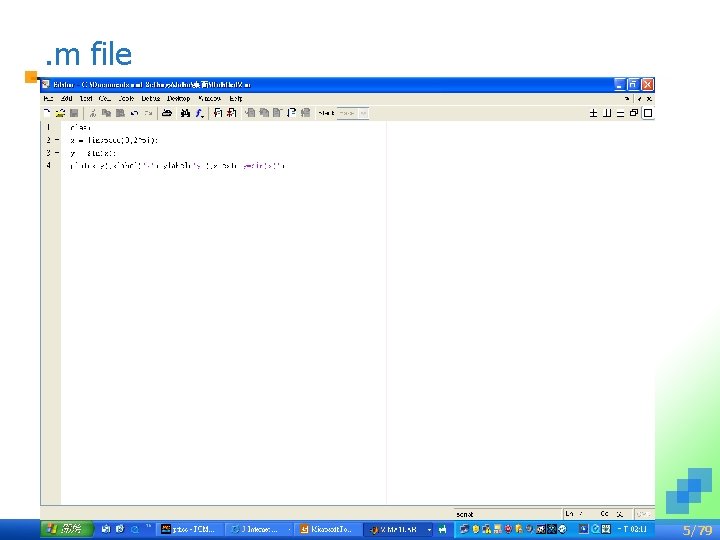
Task: Open find with the binoculars icon
Action: tap(185, 113)
